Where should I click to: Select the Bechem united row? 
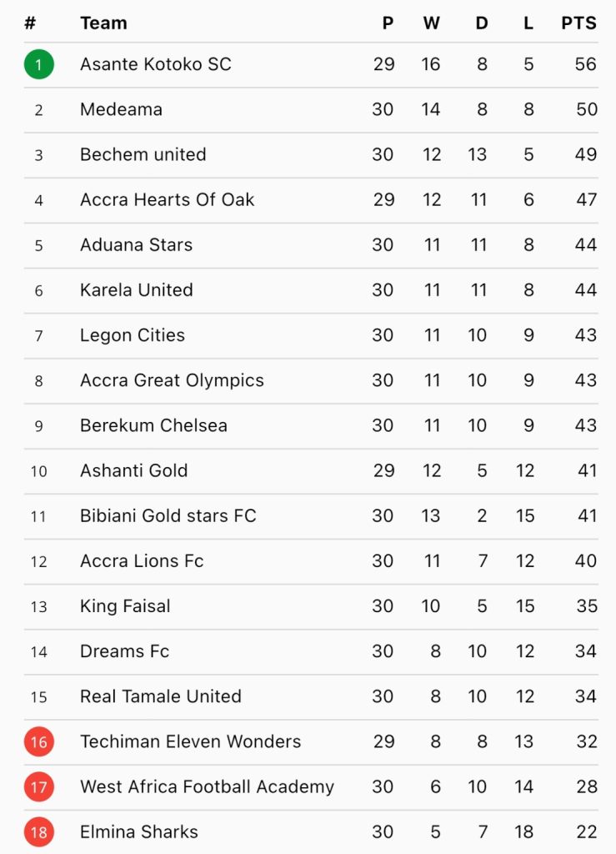coord(311,154)
